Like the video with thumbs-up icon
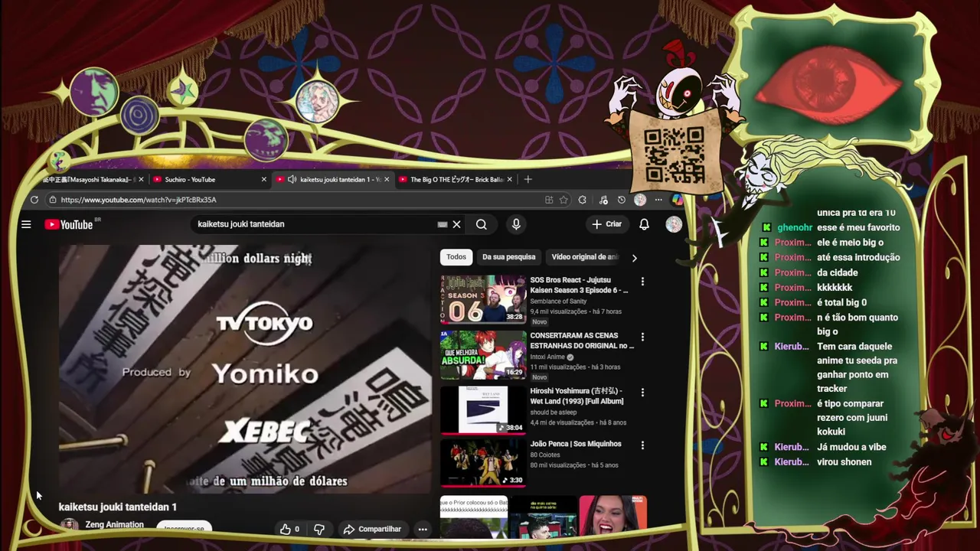980x551 pixels. point(286,529)
